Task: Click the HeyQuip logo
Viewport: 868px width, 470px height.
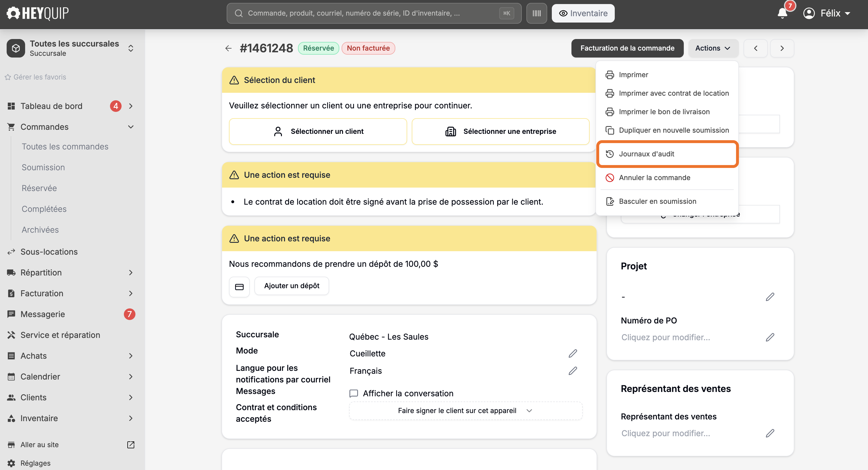Action: (x=38, y=13)
